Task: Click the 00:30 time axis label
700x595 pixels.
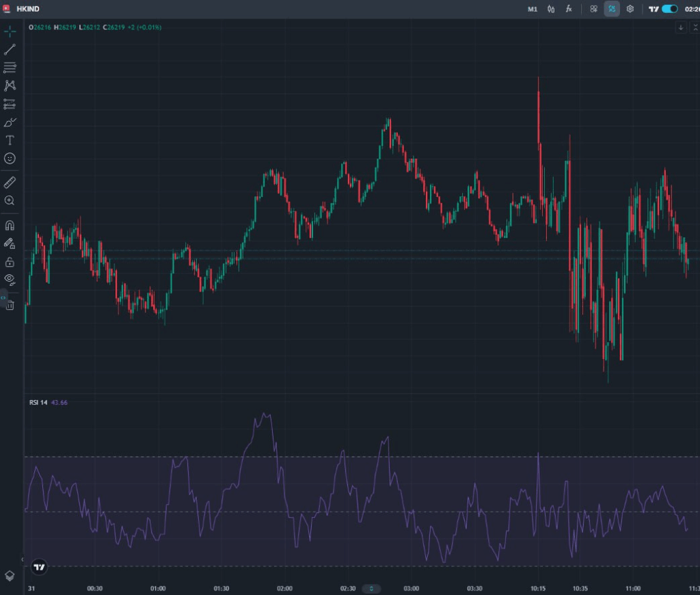Action: click(94, 588)
